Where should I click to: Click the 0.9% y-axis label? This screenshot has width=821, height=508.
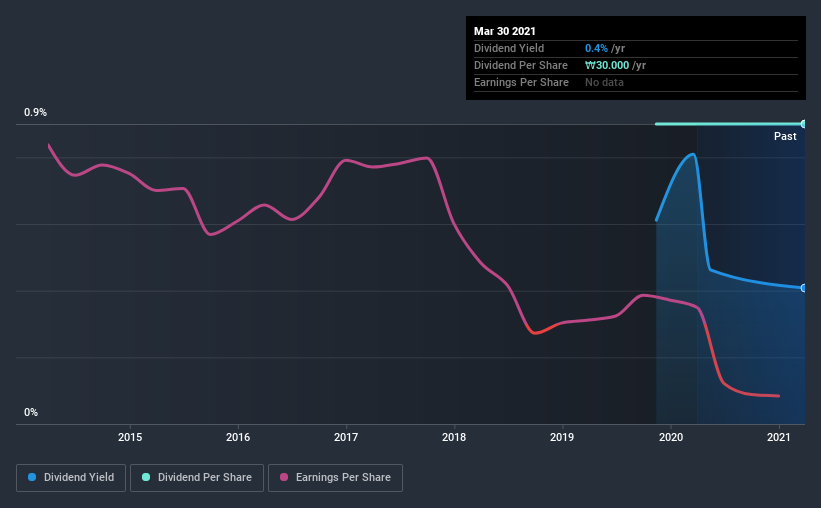[x=35, y=112]
